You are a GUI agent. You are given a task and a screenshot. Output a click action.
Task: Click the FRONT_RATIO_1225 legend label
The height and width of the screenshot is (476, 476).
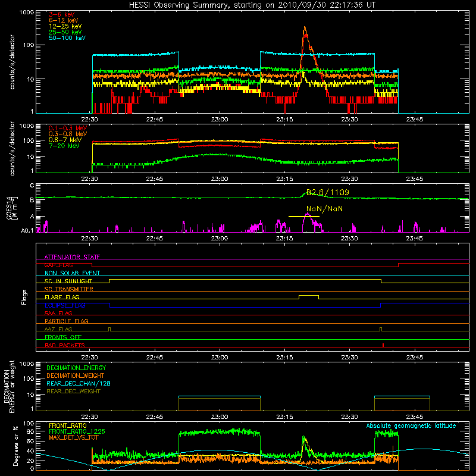[x=77, y=431]
